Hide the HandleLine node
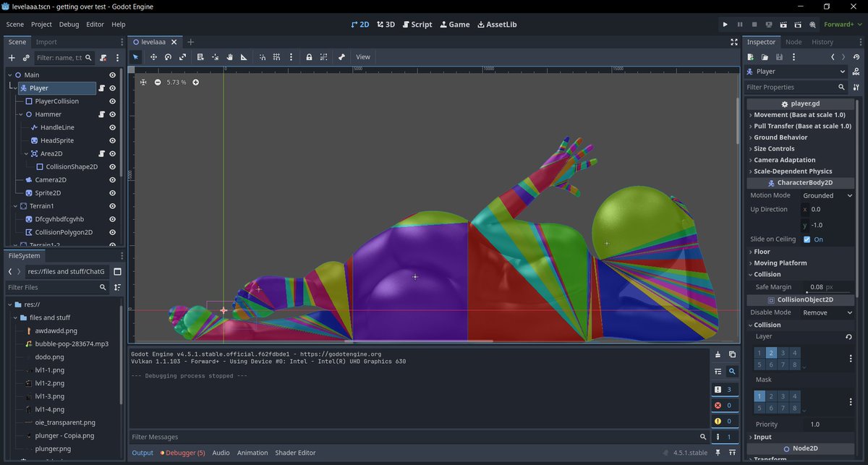Viewport: 868px width, 465px height. tap(113, 127)
